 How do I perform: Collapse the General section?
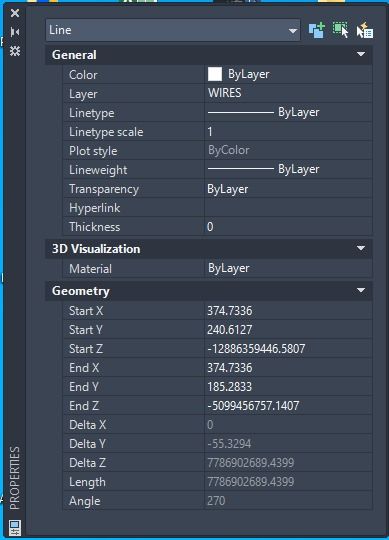click(x=361, y=54)
